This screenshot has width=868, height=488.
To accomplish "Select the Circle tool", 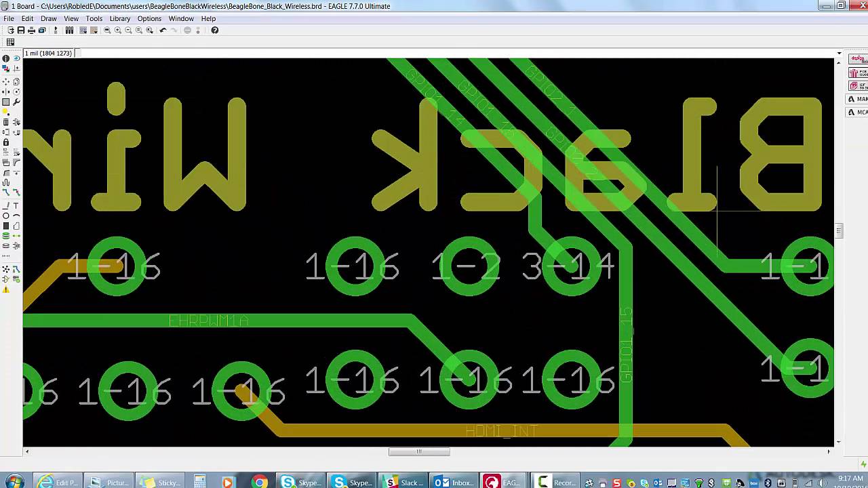I will [6, 216].
